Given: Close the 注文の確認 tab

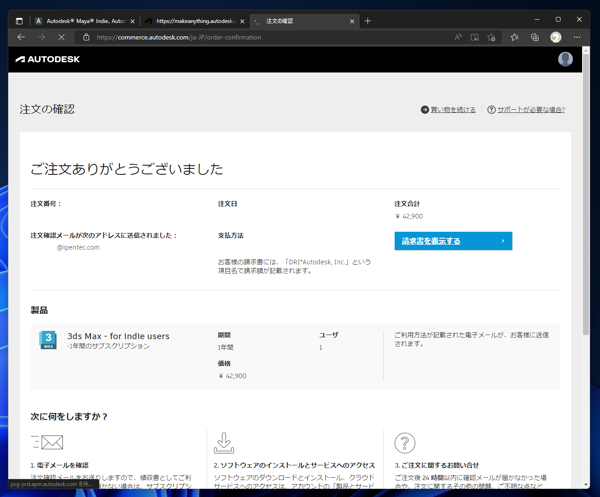Looking at the screenshot, I should click(352, 21).
